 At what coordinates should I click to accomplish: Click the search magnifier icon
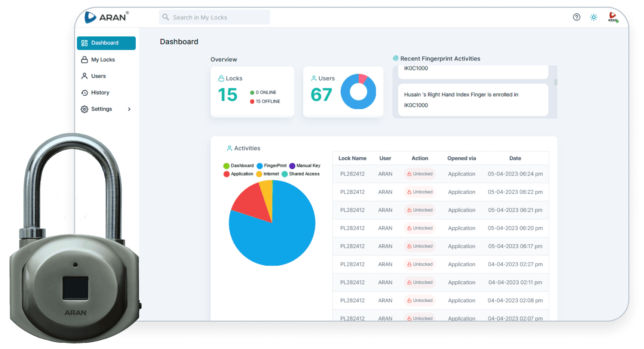click(166, 17)
